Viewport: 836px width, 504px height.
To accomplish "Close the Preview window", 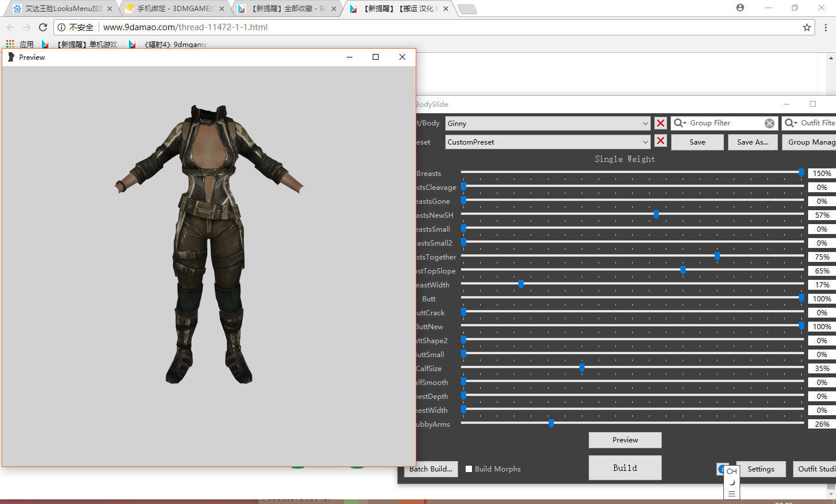I will pyautogui.click(x=402, y=57).
